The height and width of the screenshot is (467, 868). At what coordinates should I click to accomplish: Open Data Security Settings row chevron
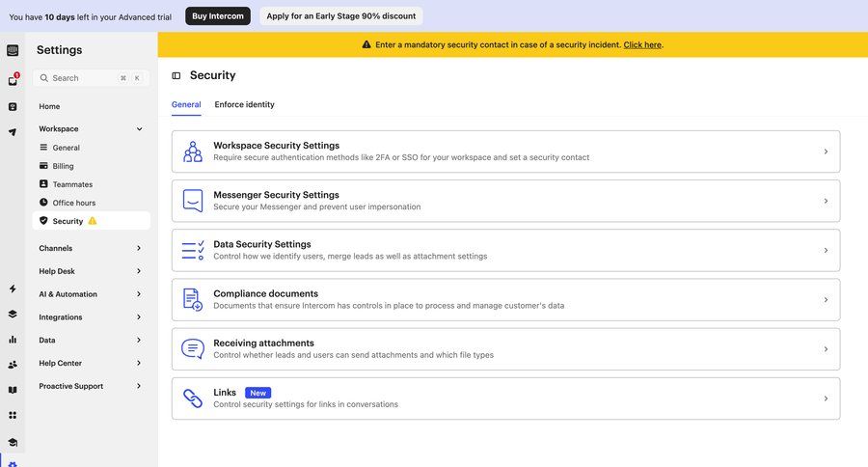click(826, 250)
